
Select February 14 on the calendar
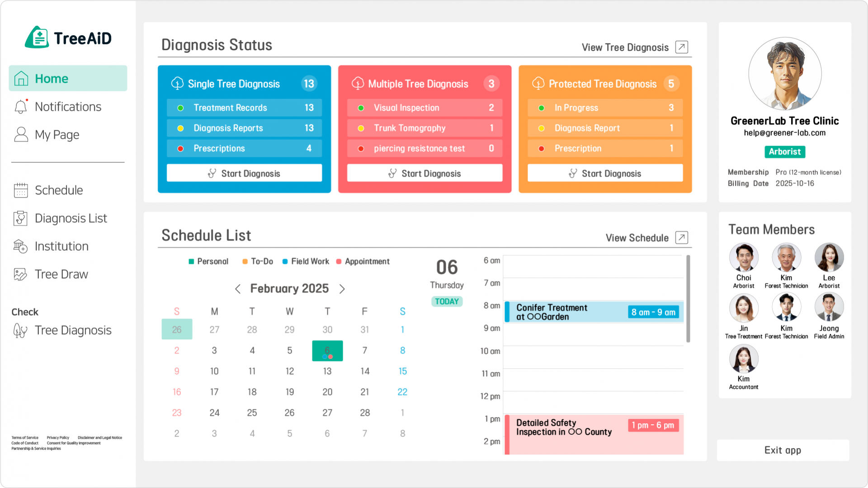coord(365,371)
